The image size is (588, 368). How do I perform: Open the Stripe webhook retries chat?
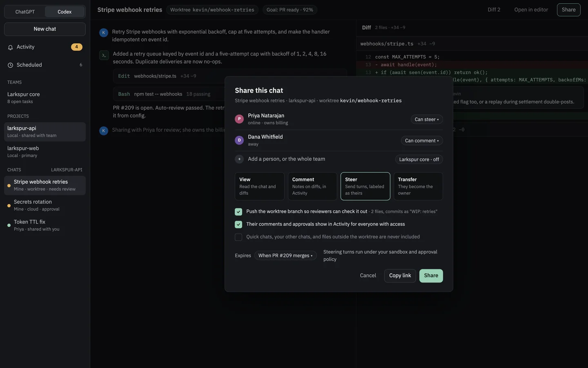[45, 185]
